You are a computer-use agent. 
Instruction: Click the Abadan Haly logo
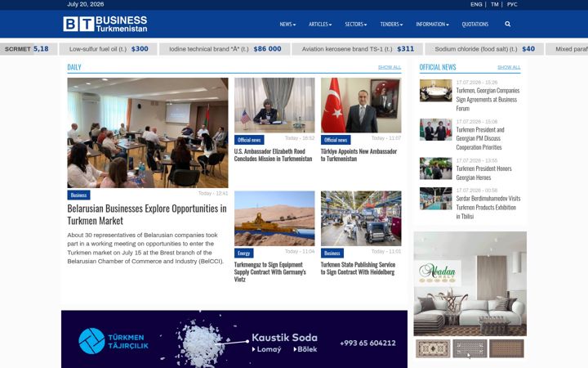point(437,273)
